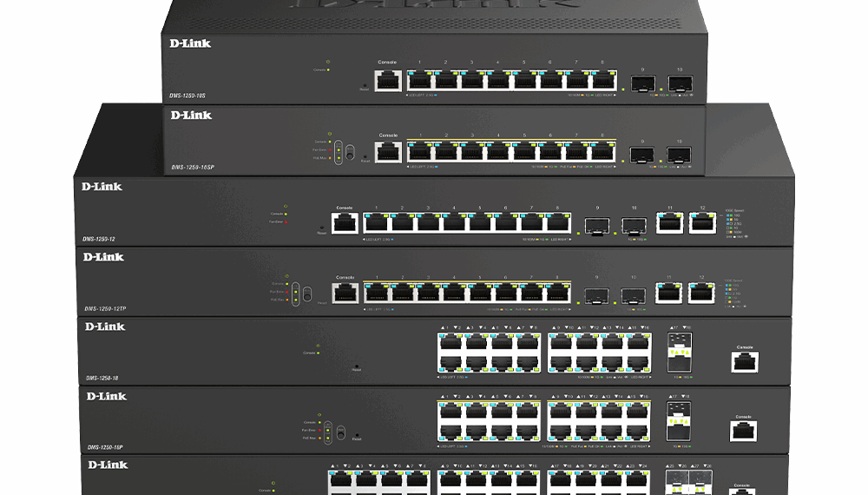
Task: Click SFP port 9 on the DMS-1250-12
Action: [597, 226]
